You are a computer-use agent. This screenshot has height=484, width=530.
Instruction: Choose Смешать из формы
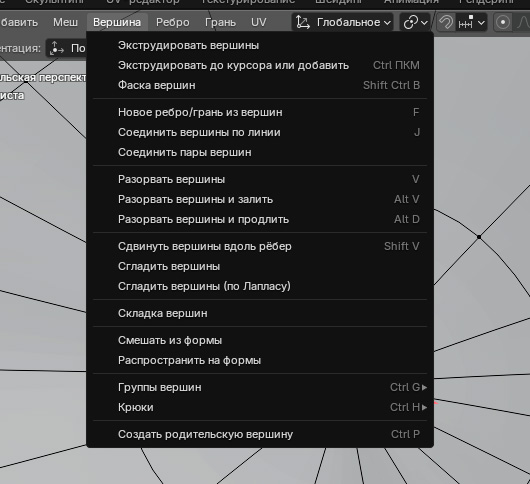(x=260, y=340)
